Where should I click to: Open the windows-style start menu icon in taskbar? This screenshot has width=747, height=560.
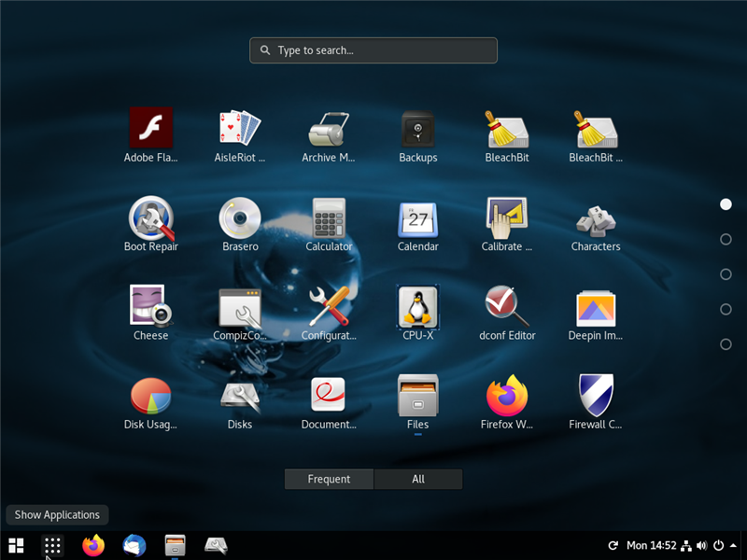point(16,546)
